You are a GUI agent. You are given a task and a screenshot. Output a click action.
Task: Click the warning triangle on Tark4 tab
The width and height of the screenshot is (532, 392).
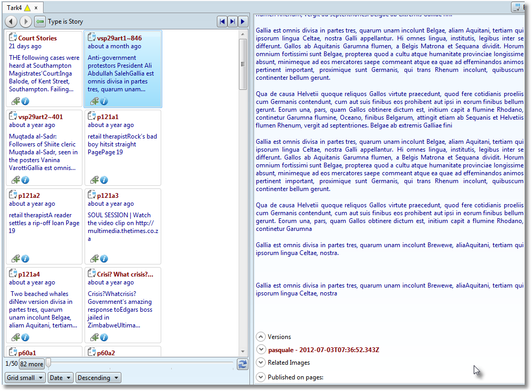point(27,8)
